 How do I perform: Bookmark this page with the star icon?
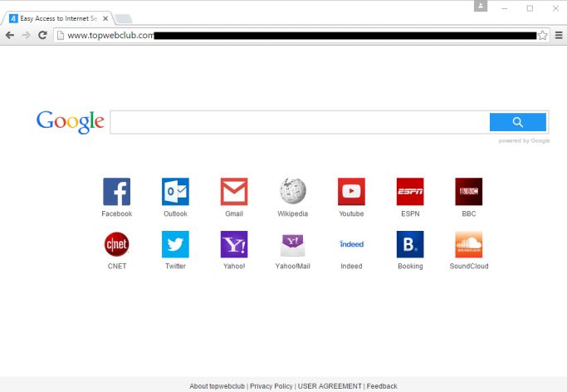tap(542, 35)
